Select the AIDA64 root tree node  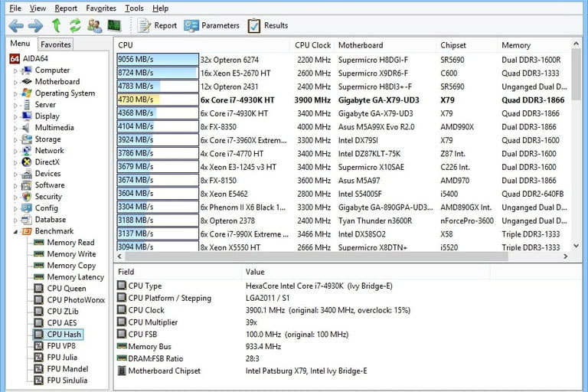pos(29,58)
